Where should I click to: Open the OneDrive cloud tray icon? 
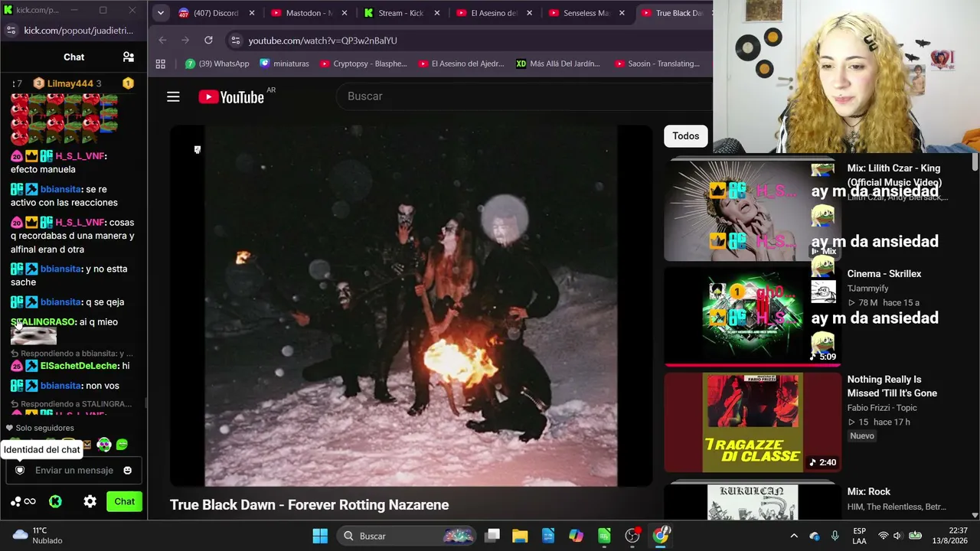point(815,536)
